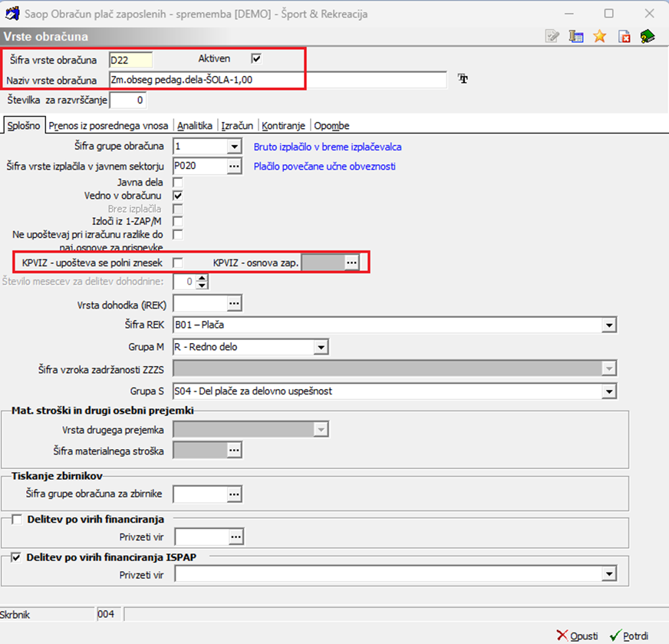The image size is (669, 644).
Task: Expand the Šifra REK dropdown
Action: [x=609, y=325]
